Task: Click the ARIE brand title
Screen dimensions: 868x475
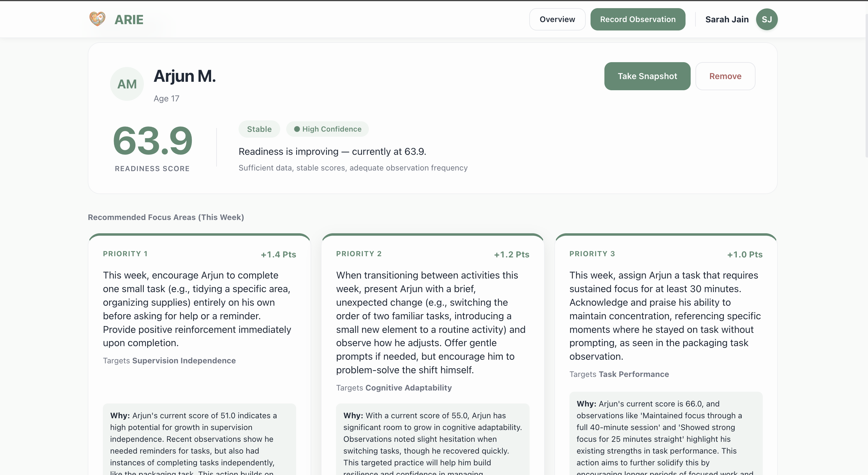Action: (x=129, y=20)
